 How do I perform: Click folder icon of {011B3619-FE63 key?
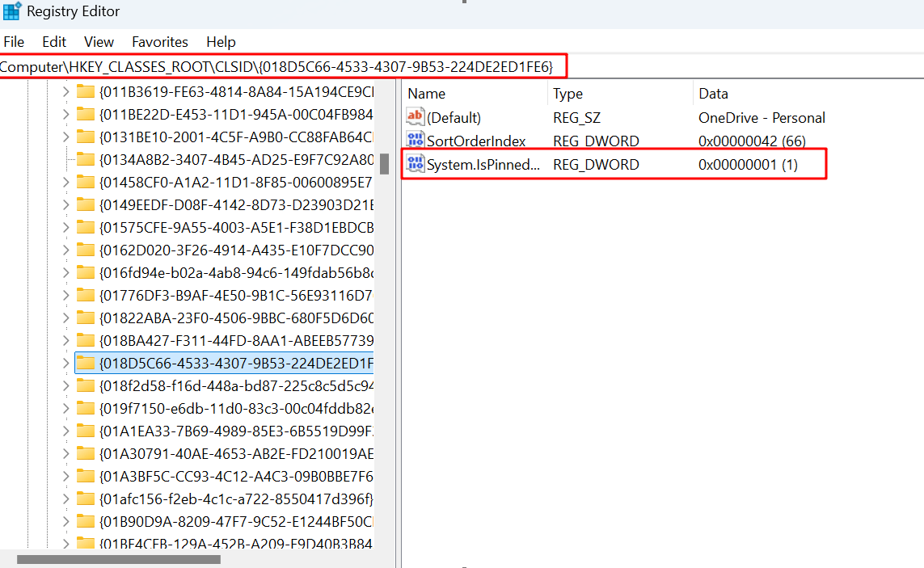point(86,91)
